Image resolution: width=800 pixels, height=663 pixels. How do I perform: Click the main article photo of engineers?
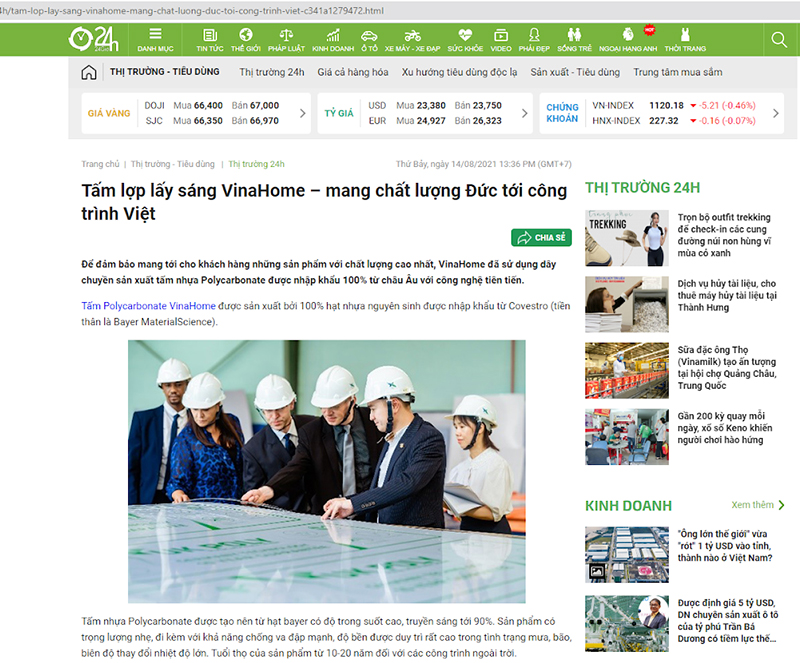click(x=327, y=472)
